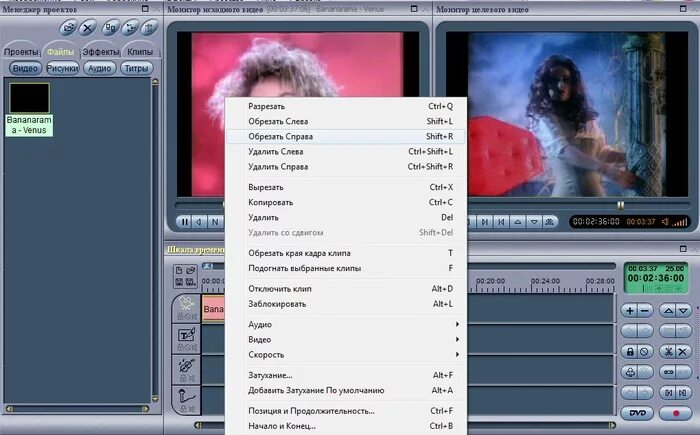Image resolution: width=700 pixels, height=435 pixels.
Task: Select Вырезать menu entry
Action: tap(346, 187)
